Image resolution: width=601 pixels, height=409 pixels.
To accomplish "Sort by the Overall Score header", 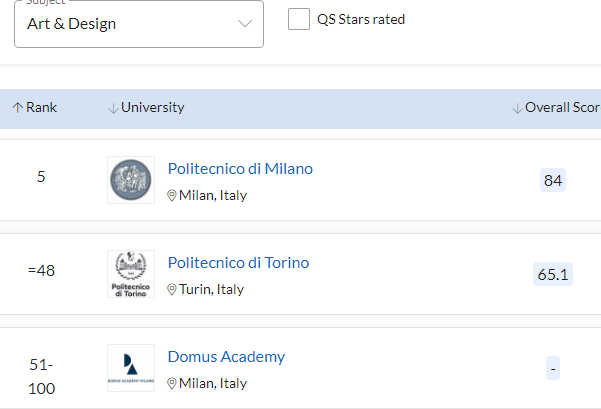I will pos(562,108).
